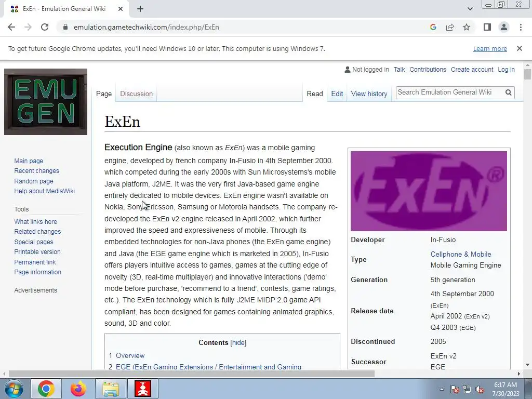This screenshot has height=399, width=532.
Task: Click Chrome icon in taskbar
Action: [x=46, y=389]
